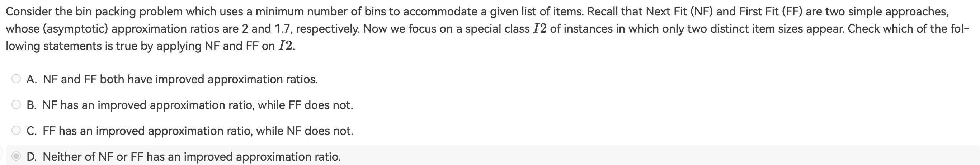Click the text 'FF has an improved approximation ratio, while NF does not'
The width and height of the screenshot is (980, 165).
click(198, 131)
